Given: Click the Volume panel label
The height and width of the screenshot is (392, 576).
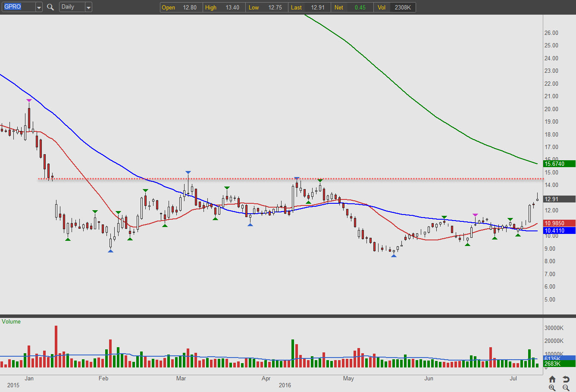Looking at the screenshot, I should 11,321.
